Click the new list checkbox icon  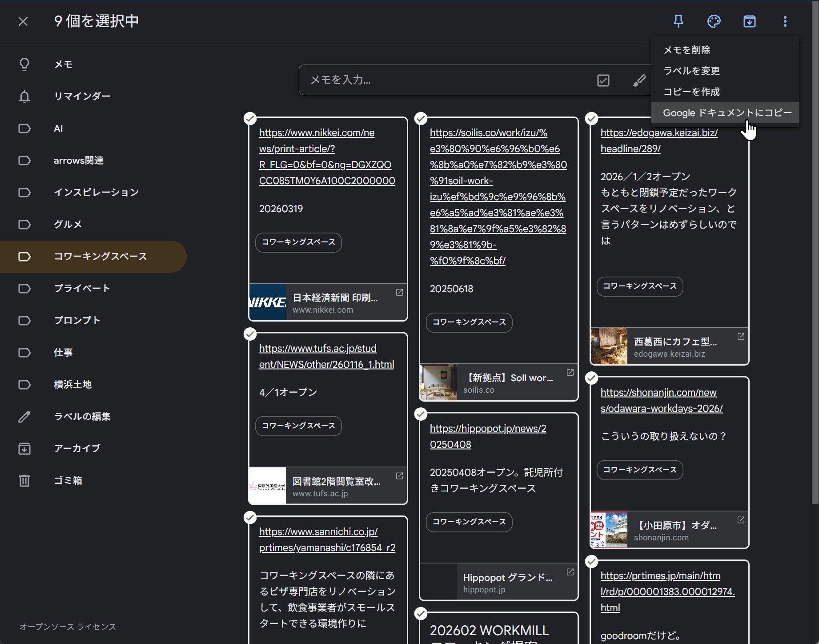tap(603, 80)
